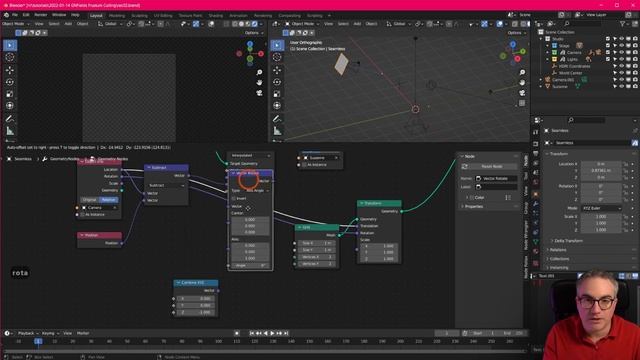
Task: Select the Transform tool in left viewport toolbar
Action: (x=10, y=106)
